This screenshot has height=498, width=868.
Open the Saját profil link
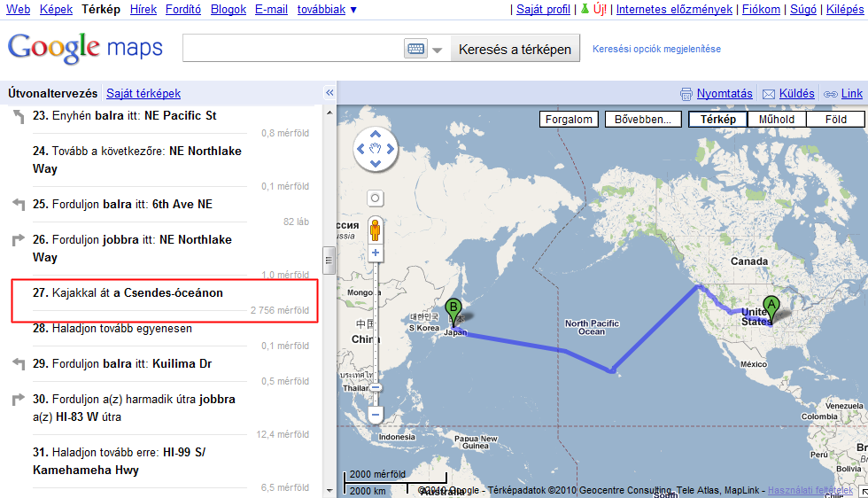tap(543, 10)
